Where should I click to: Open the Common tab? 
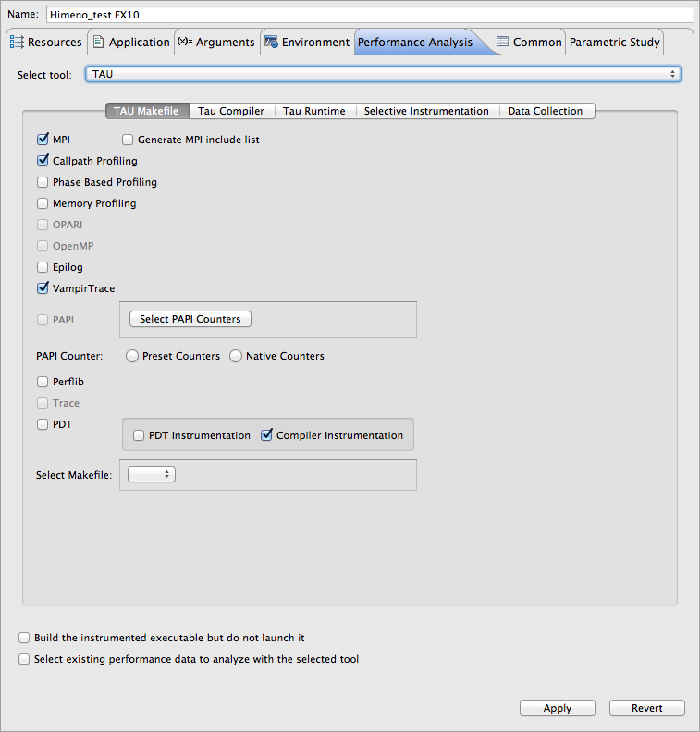click(529, 43)
